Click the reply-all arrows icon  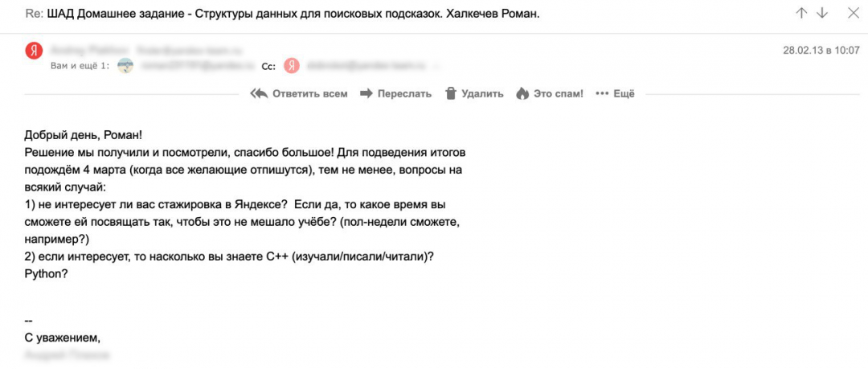tap(259, 93)
